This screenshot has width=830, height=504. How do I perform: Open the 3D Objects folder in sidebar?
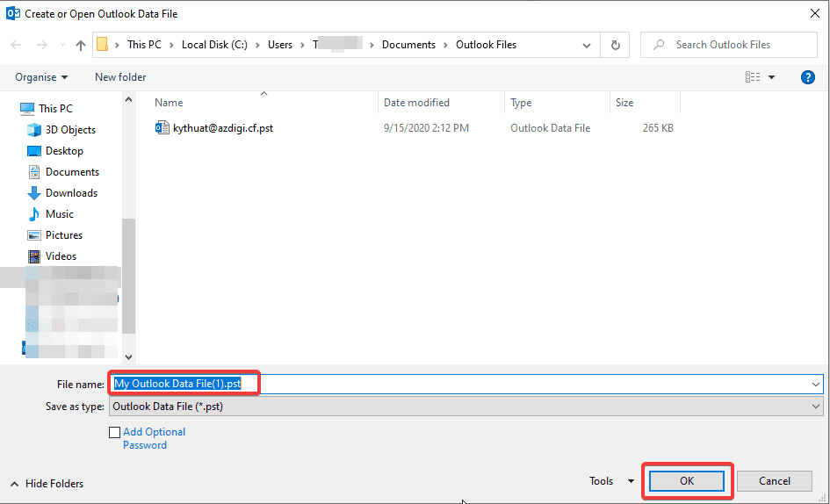(70, 130)
